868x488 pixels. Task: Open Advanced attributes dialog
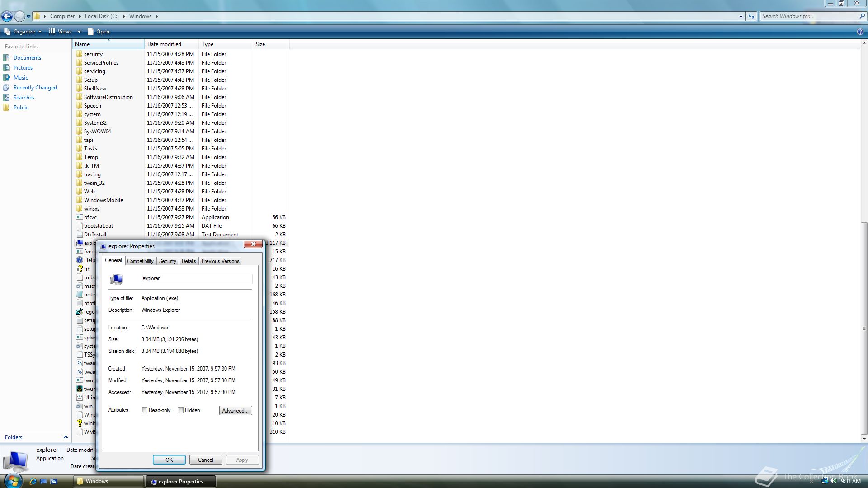(x=236, y=411)
